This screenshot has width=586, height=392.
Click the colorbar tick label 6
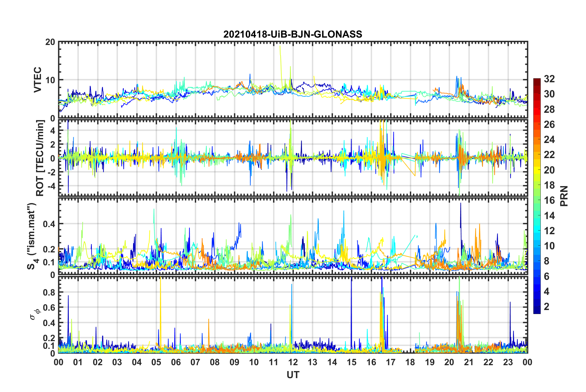pos(547,276)
